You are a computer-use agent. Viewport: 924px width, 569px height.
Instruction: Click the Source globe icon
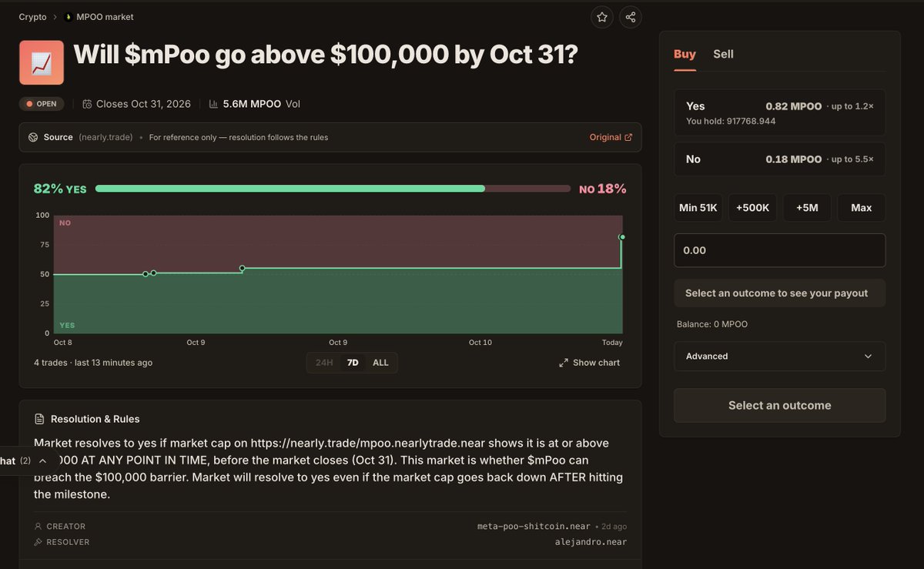[x=33, y=137]
